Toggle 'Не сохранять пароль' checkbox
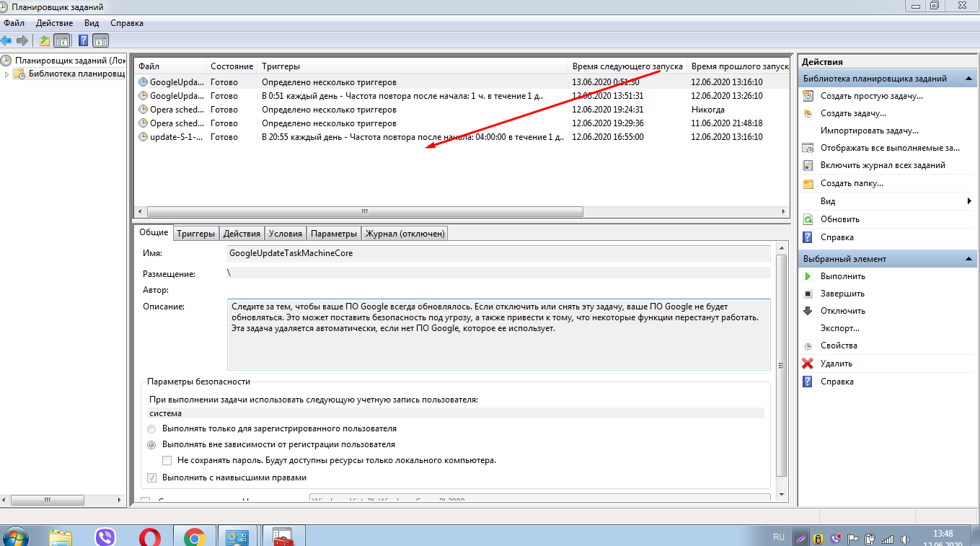The height and width of the screenshot is (546, 980). coord(167,460)
